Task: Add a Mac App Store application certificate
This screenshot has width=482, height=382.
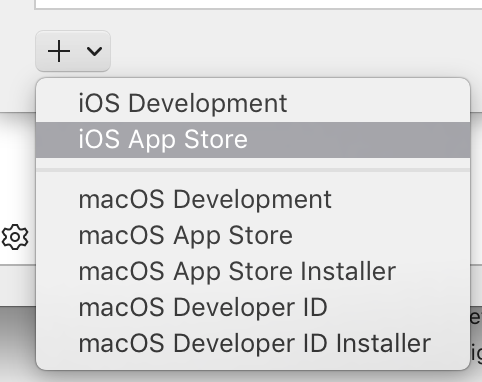Action: coord(253,235)
